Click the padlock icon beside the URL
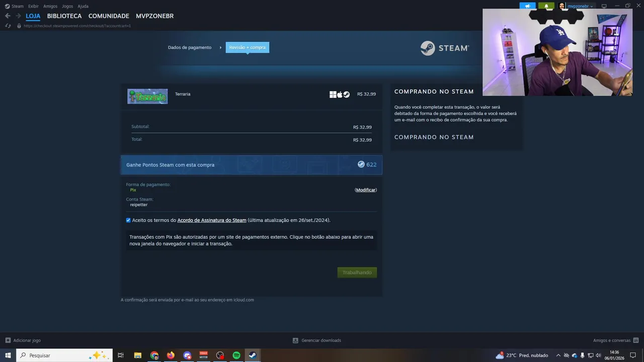Image resolution: width=644 pixels, height=362 pixels. tap(19, 26)
